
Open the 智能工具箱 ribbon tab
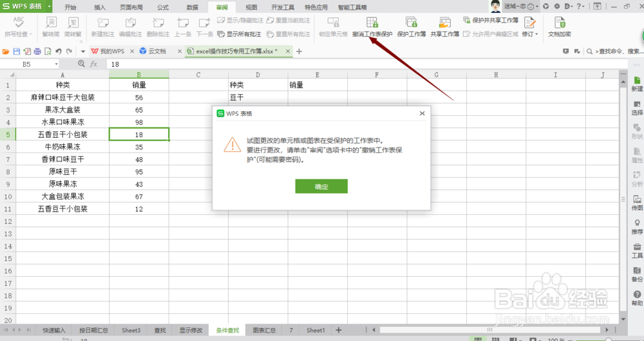click(352, 7)
